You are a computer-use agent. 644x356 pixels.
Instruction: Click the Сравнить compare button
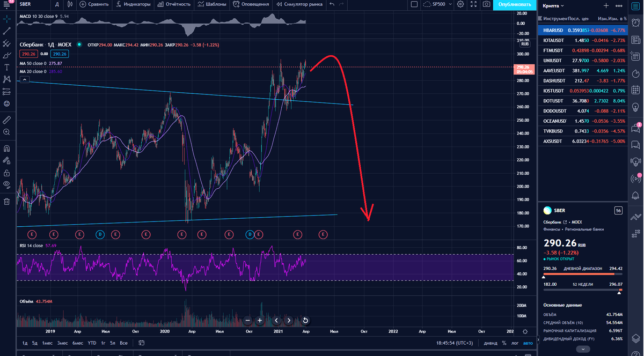(x=94, y=4)
